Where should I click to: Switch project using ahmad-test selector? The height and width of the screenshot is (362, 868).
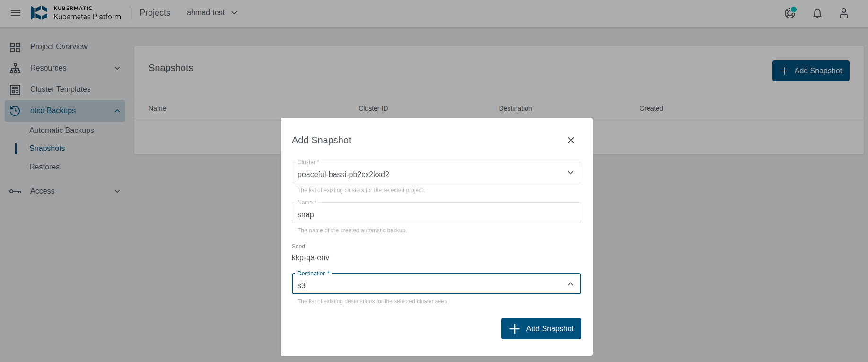coord(211,13)
